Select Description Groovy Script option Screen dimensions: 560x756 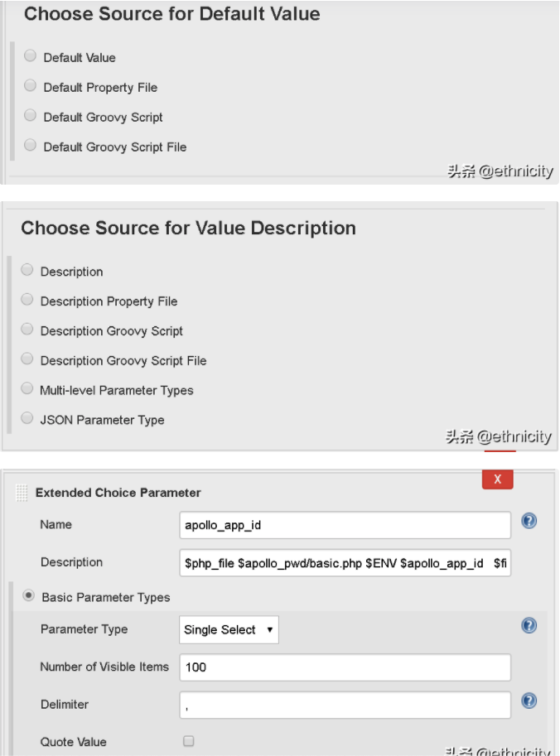coord(27,330)
